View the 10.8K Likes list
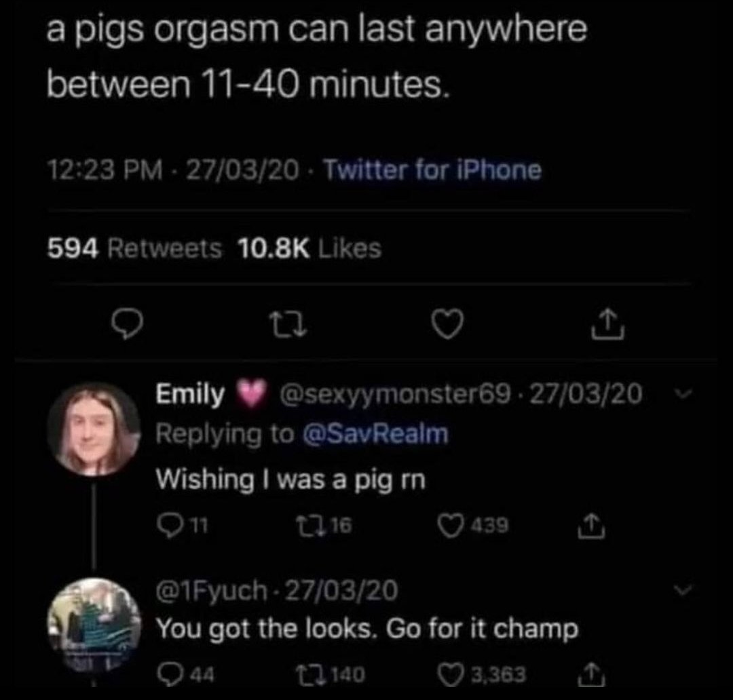This screenshot has height=700, width=733. [309, 250]
